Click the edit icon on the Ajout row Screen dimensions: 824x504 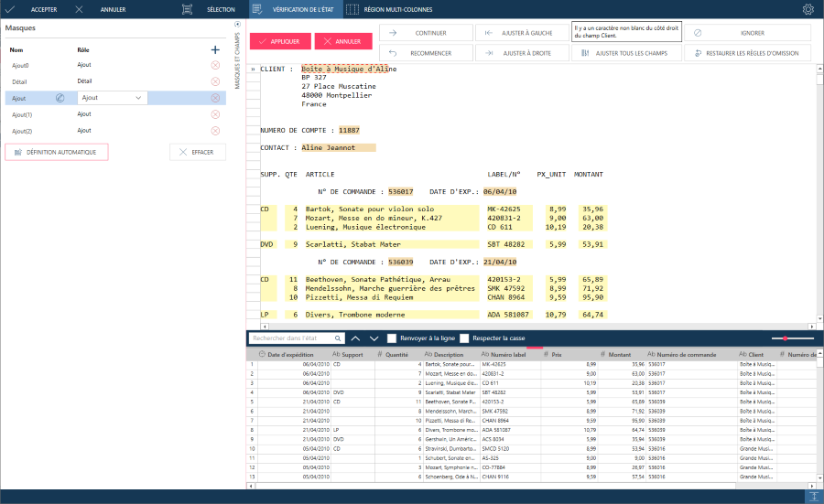point(60,98)
